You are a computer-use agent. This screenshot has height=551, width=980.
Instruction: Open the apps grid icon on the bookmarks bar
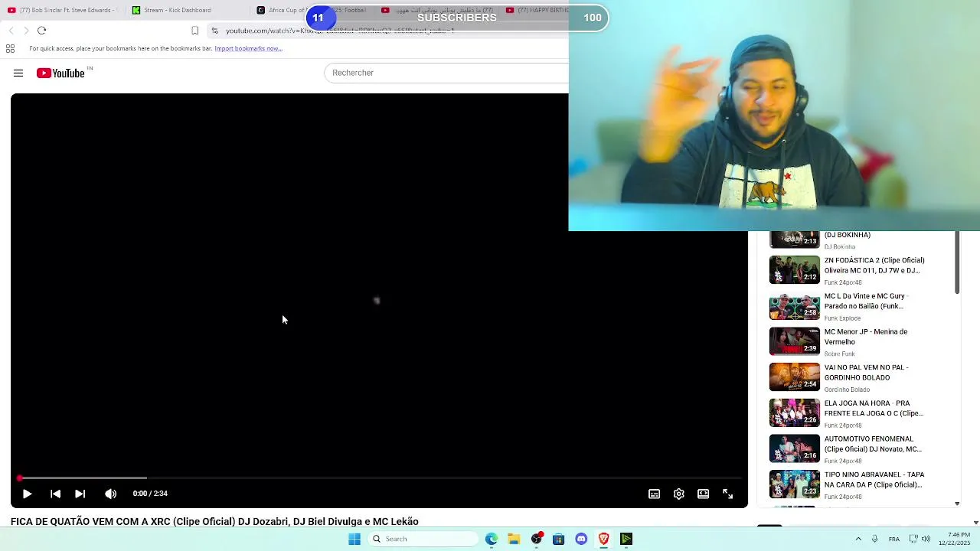point(10,48)
